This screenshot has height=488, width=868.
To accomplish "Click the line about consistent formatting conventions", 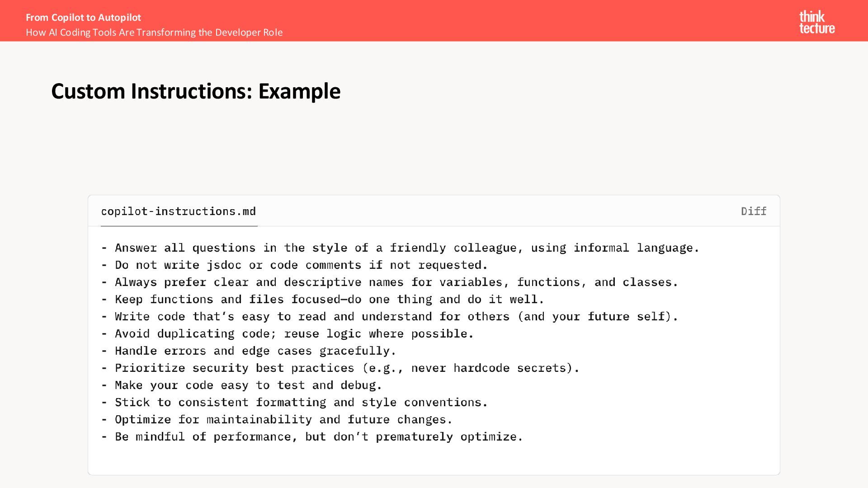I will point(295,403).
